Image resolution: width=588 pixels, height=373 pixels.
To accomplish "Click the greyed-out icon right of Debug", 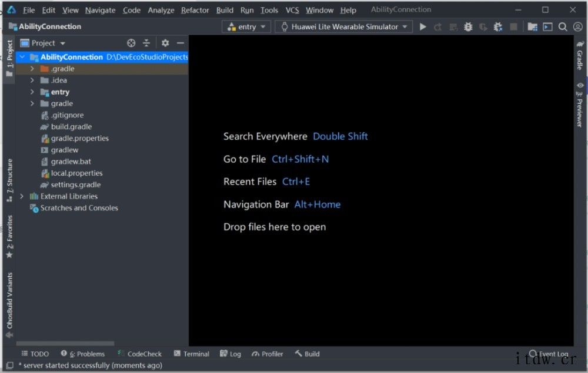I will tap(483, 26).
